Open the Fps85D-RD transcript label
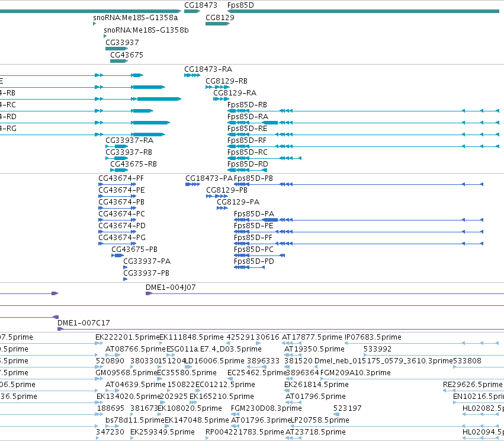The width and height of the screenshot is (504, 441). (x=248, y=164)
